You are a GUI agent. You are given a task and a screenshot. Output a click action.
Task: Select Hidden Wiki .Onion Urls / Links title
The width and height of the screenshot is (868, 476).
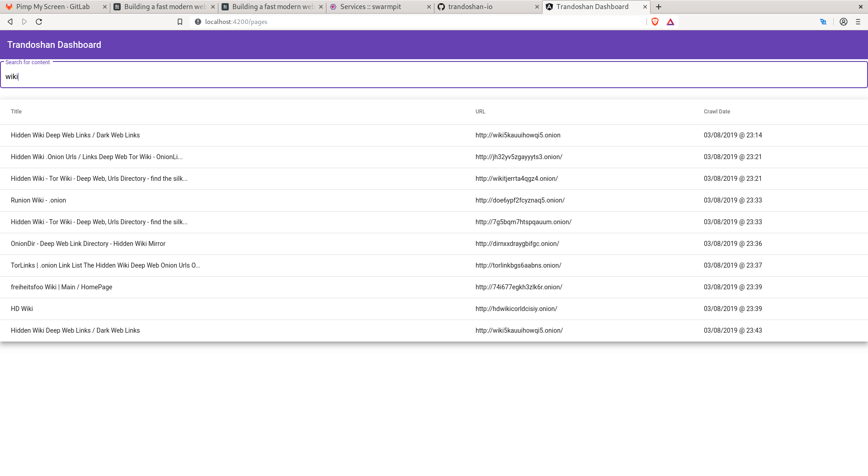(x=97, y=157)
